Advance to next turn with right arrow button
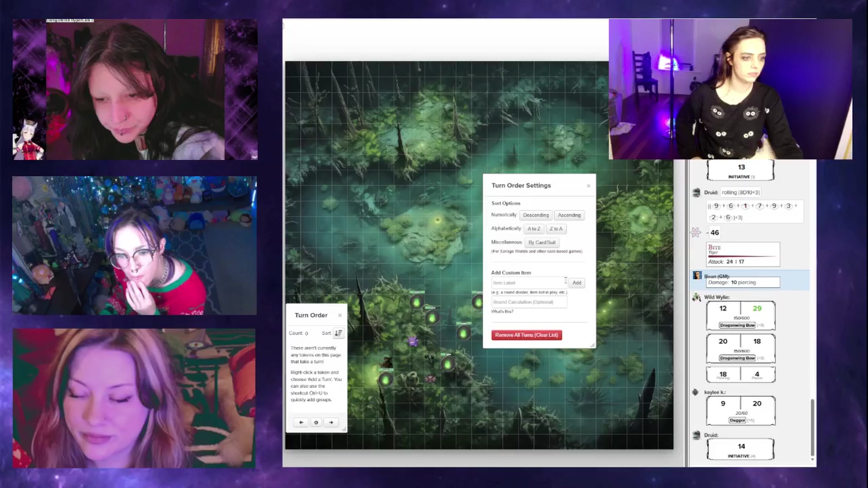The width and height of the screenshot is (868, 488). [331, 422]
